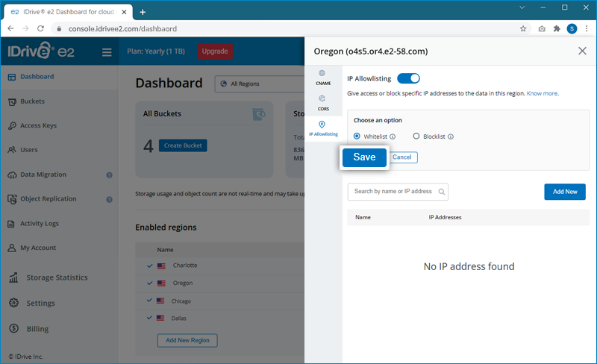Click the Name column header in IP table
Screen dimensions: 597x364
(x=363, y=217)
